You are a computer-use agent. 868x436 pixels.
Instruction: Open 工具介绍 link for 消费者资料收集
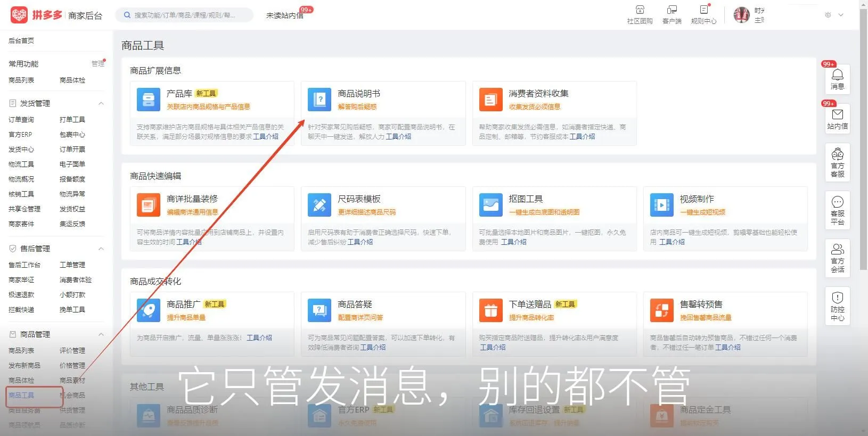pos(582,137)
